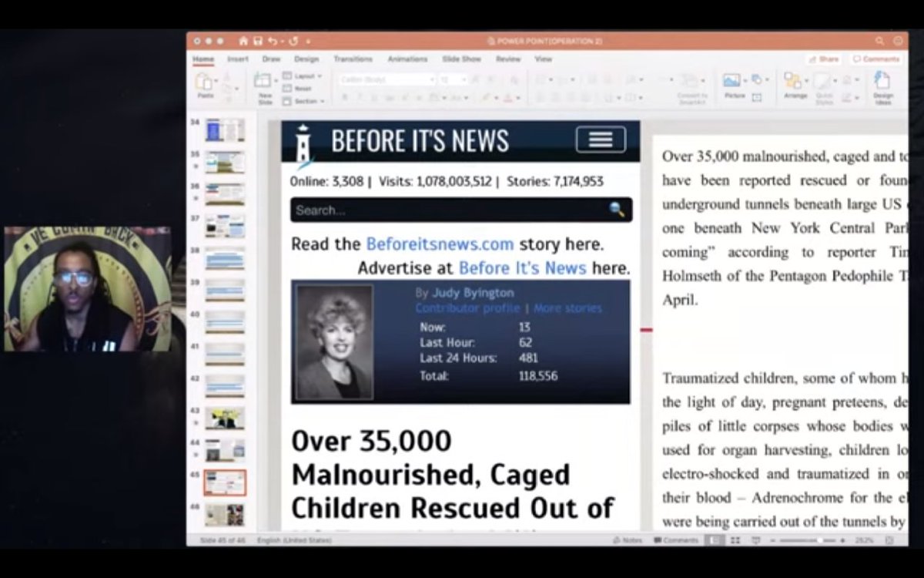Switch to Normal view in status bar
This screenshot has width=924, height=578.
[715, 540]
